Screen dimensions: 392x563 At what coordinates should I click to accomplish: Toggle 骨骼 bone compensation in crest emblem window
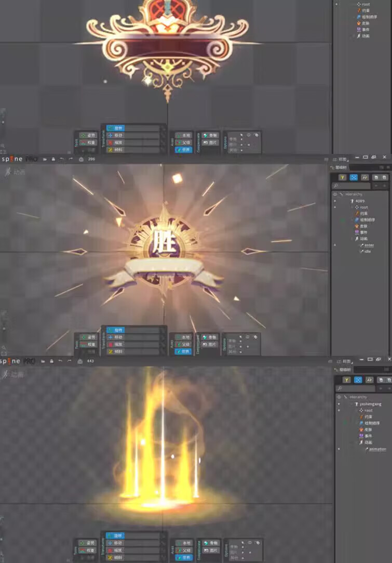(210, 135)
